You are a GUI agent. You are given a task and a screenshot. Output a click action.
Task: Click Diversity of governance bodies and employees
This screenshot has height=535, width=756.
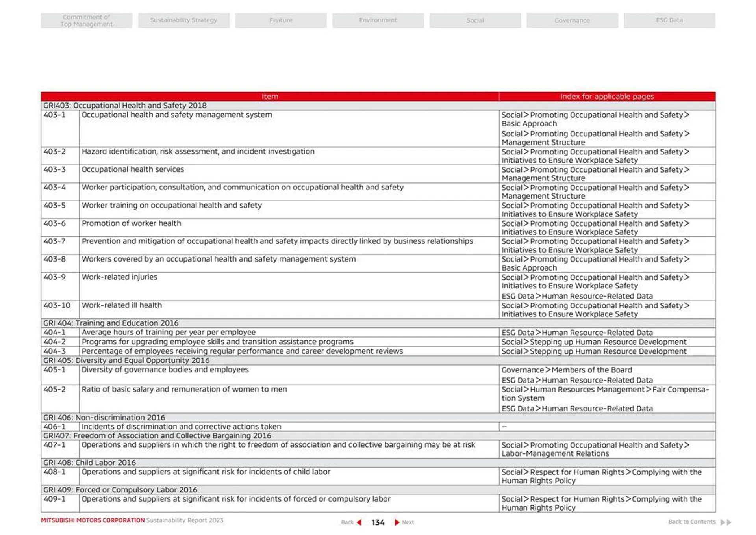pyautogui.click(x=165, y=370)
